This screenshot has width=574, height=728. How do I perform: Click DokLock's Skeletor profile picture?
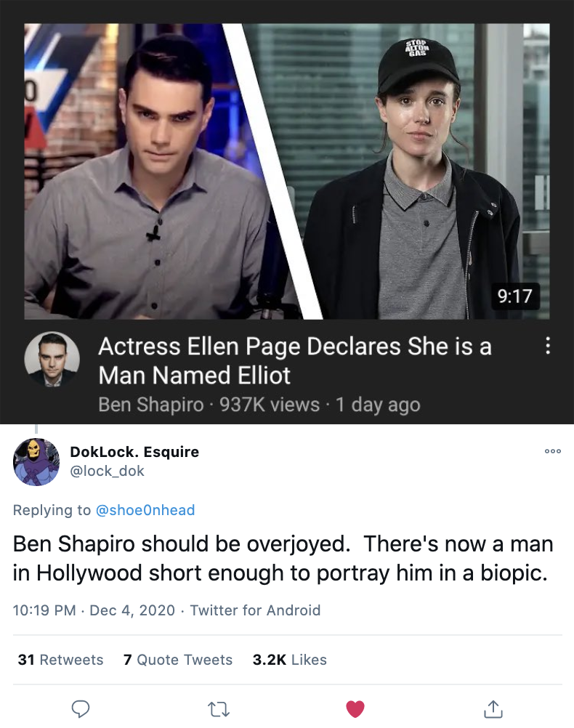pyautogui.click(x=36, y=462)
